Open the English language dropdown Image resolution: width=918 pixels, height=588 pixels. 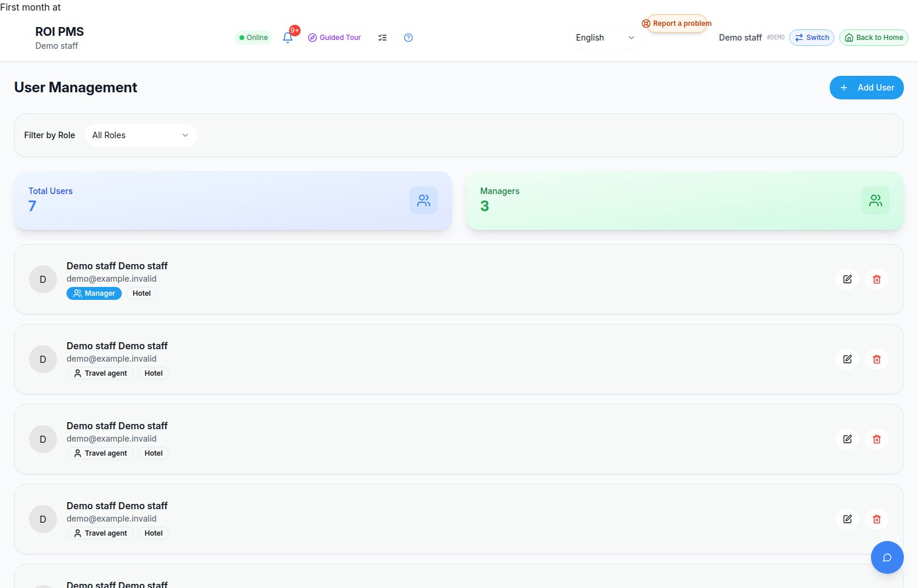coord(605,38)
